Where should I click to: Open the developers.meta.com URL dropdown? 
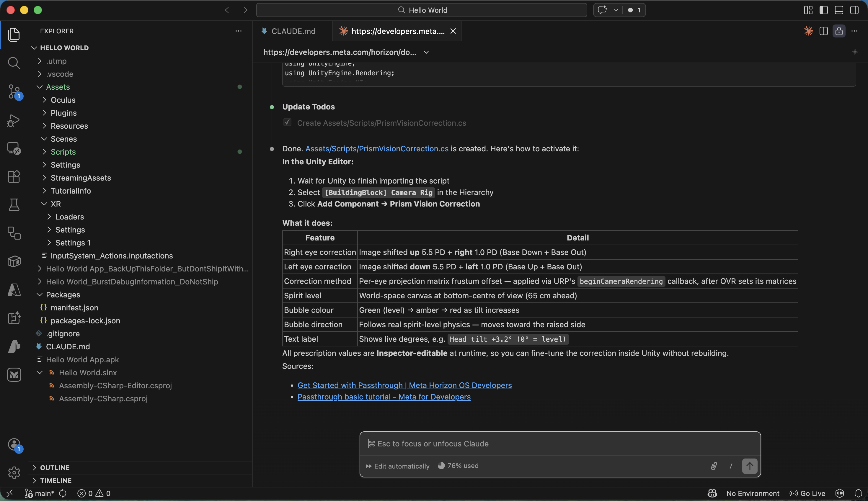(426, 52)
